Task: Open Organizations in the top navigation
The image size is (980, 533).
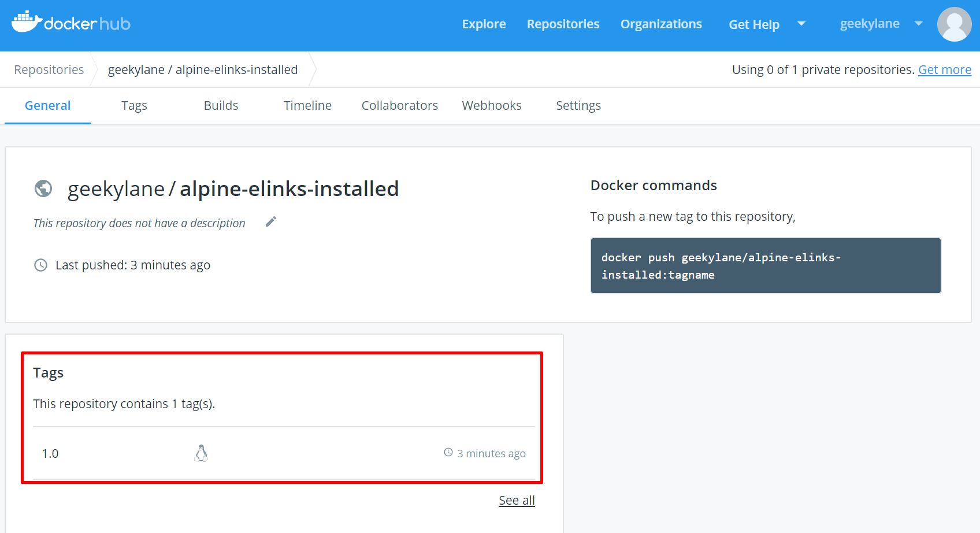Action: 661,24
